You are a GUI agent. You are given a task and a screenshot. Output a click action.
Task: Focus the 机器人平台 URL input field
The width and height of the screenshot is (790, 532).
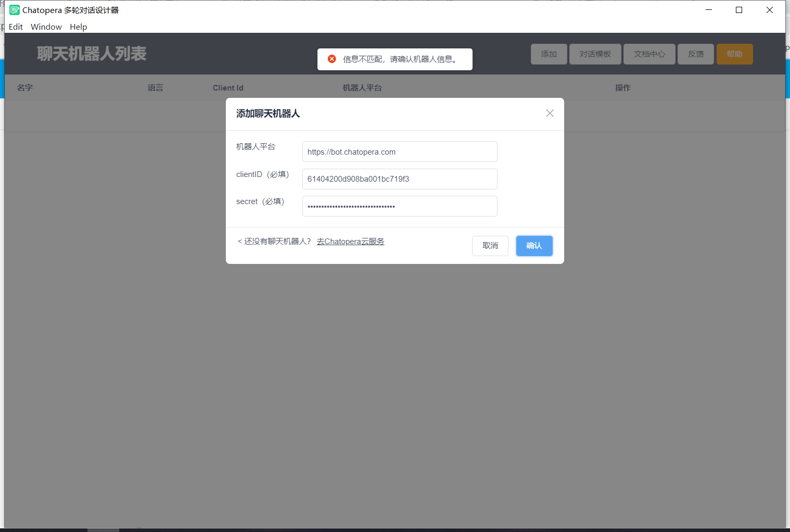coord(400,151)
